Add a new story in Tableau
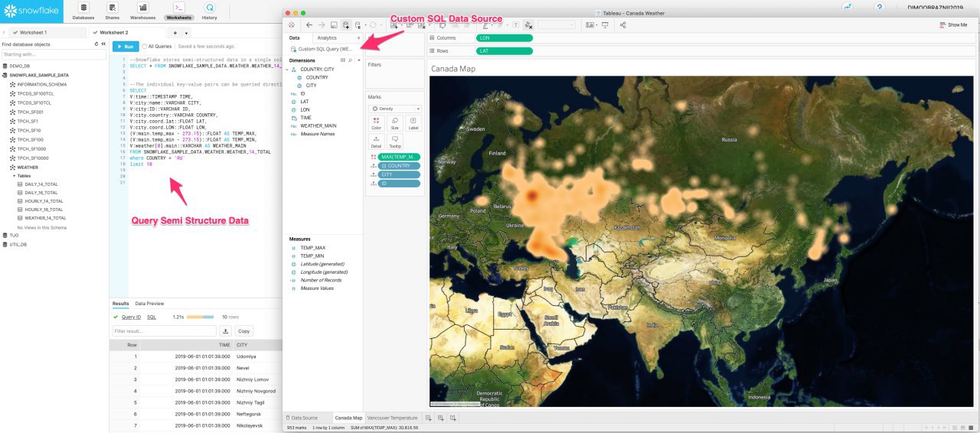This screenshot has width=980, height=433. 453,418
